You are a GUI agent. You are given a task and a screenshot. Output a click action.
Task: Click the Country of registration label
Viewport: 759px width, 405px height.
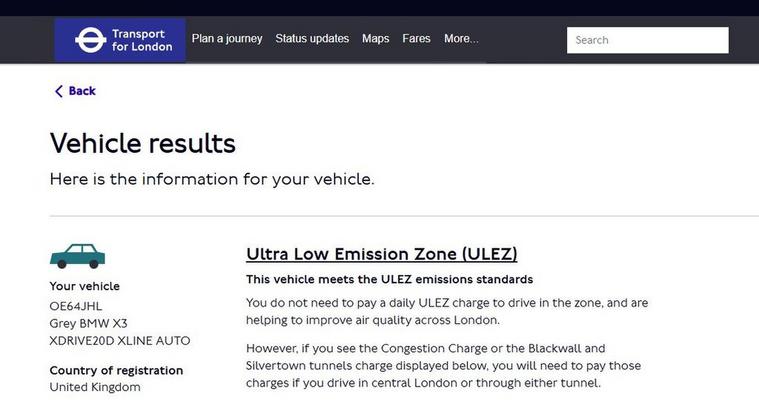click(x=116, y=371)
